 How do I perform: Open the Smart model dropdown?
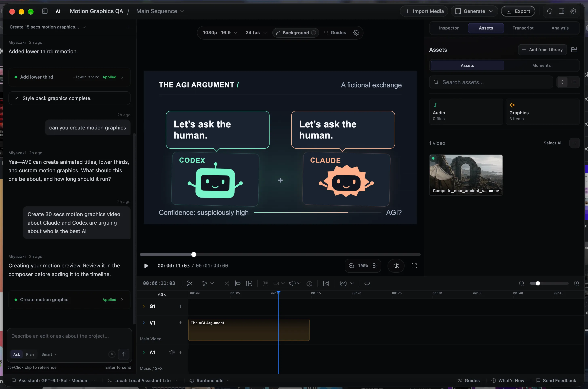click(49, 354)
